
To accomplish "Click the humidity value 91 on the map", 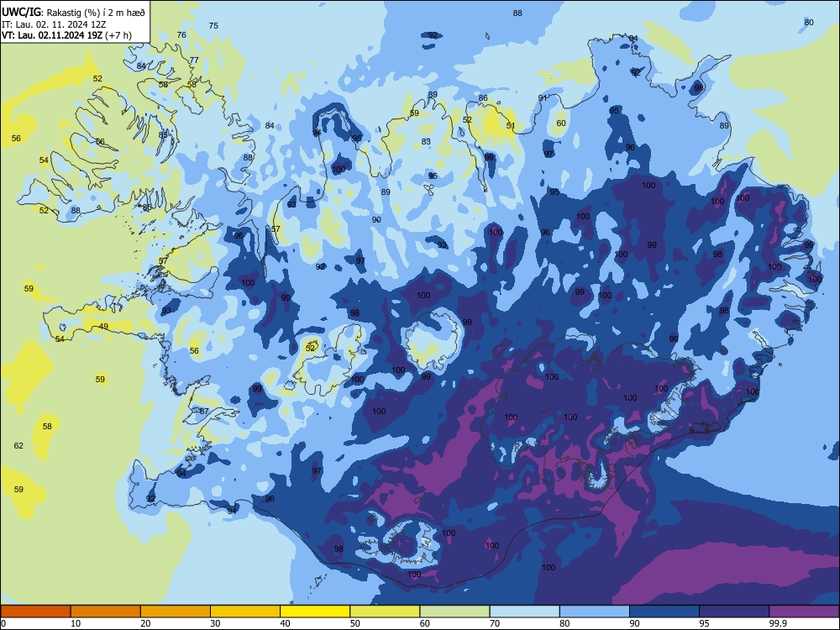I will point(543,98).
